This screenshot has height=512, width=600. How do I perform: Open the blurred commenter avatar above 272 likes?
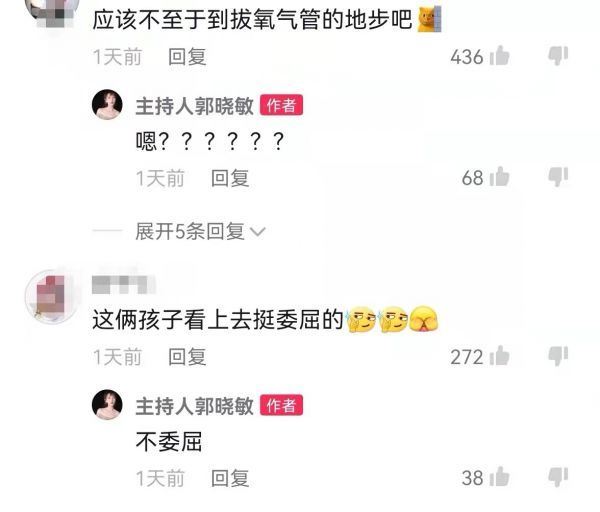(53, 297)
